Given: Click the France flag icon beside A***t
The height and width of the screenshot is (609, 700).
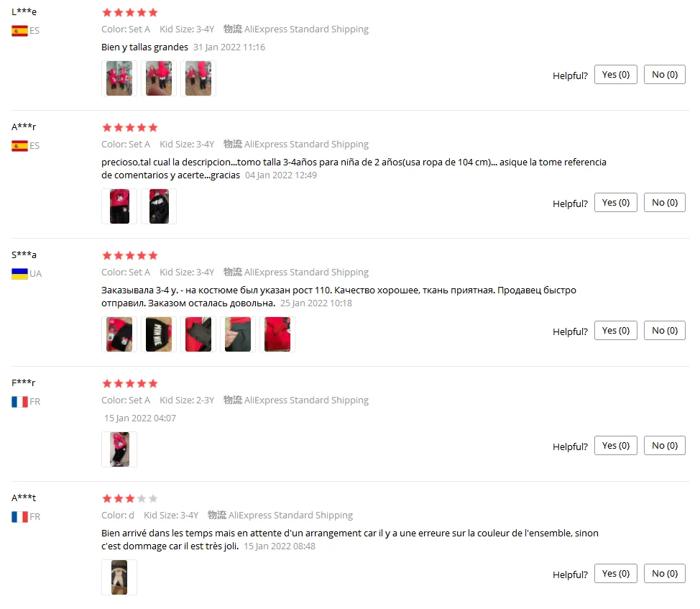Looking at the screenshot, I should tap(19, 517).
